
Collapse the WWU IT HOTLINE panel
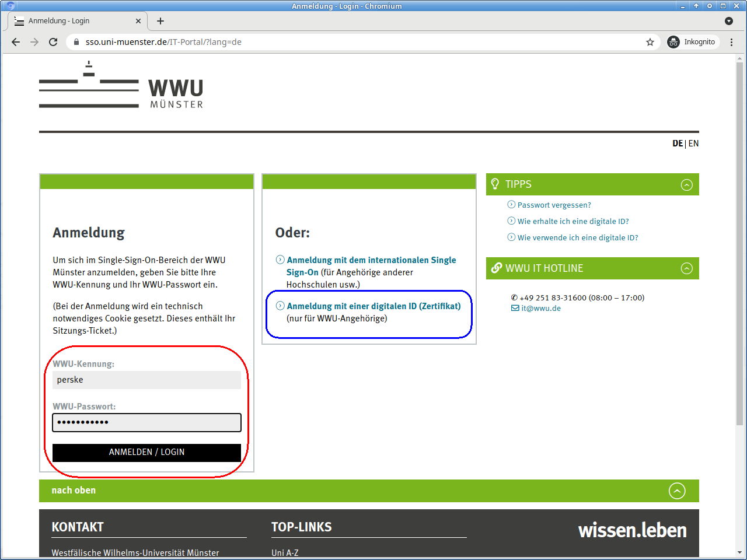click(x=686, y=268)
